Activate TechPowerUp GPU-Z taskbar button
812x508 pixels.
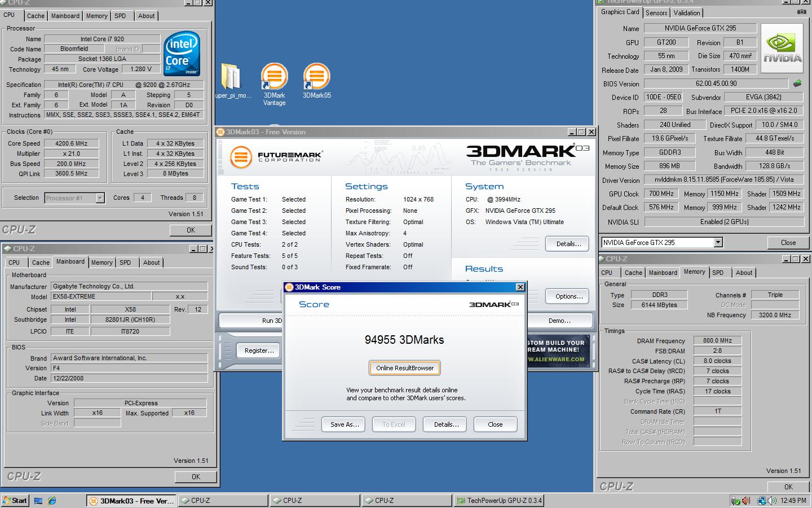tap(498, 501)
